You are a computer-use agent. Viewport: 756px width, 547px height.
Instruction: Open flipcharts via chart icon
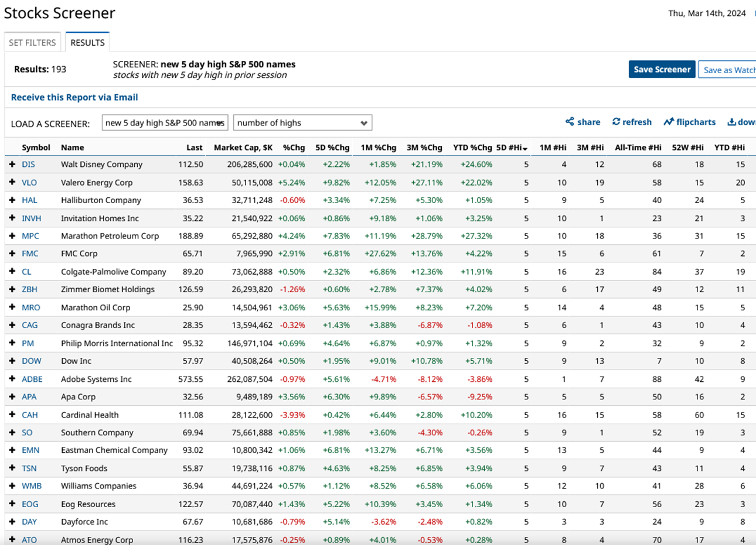click(669, 122)
